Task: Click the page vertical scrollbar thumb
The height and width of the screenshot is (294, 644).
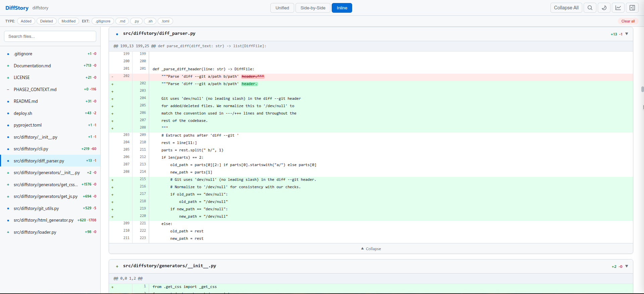Action: [x=642, y=89]
